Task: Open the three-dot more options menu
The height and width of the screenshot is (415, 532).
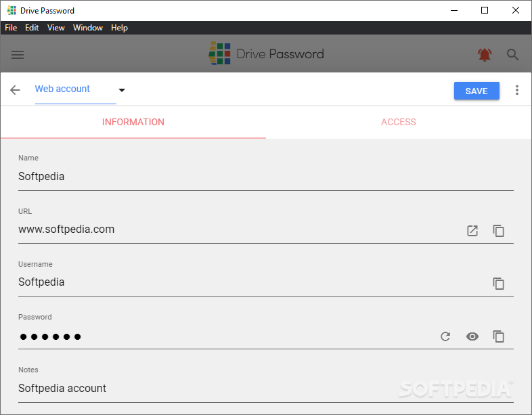Action: click(516, 90)
